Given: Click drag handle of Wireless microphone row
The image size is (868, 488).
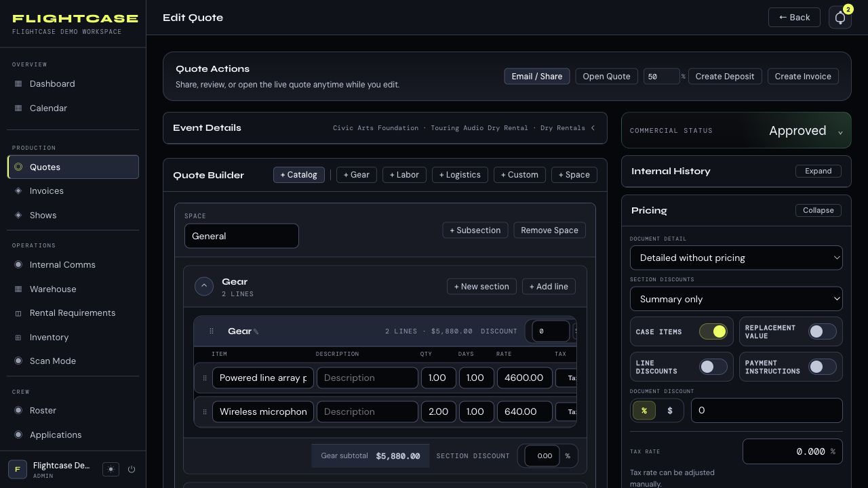Looking at the screenshot, I should pyautogui.click(x=205, y=412).
